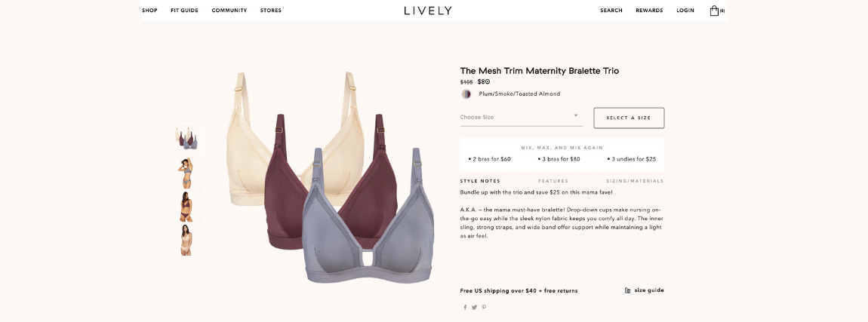Switch to the Sizing/Materials tab

pos(634,181)
